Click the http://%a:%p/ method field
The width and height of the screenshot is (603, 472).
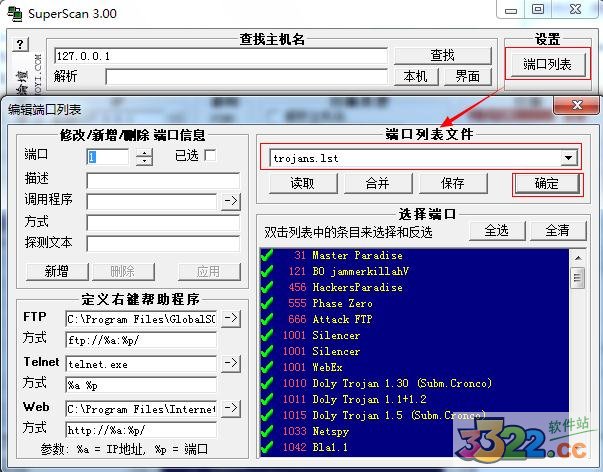[141, 430]
